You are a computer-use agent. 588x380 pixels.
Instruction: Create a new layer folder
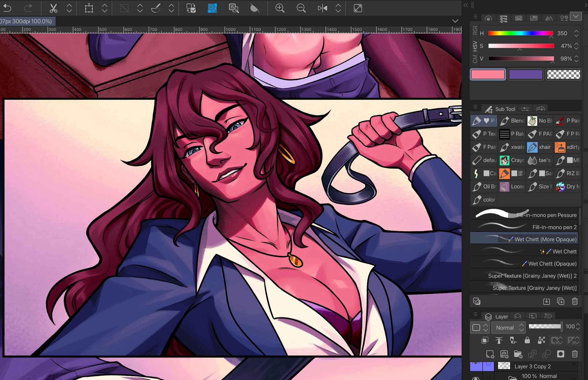(x=518, y=354)
